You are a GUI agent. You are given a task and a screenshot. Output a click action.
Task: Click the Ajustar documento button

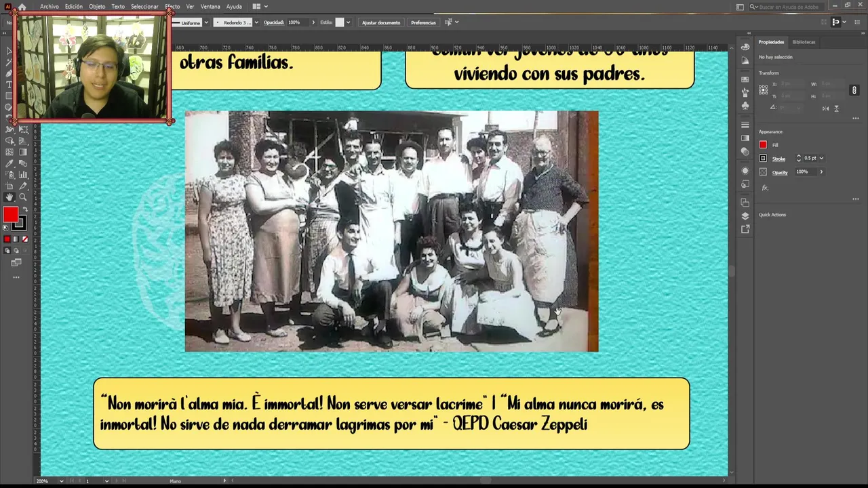(x=381, y=22)
